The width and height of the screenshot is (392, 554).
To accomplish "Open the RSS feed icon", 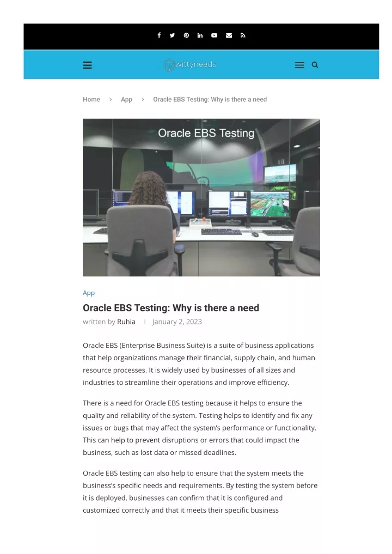I will [243, 35].
